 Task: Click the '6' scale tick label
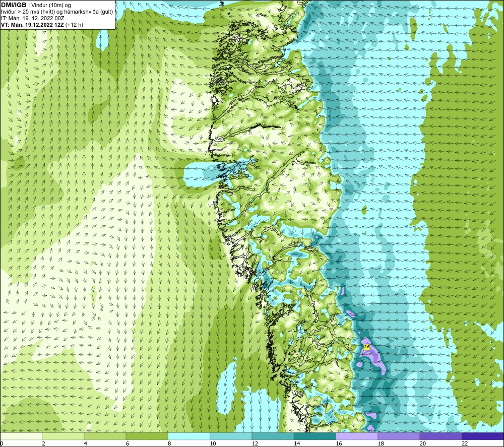(x=128, y=444)
